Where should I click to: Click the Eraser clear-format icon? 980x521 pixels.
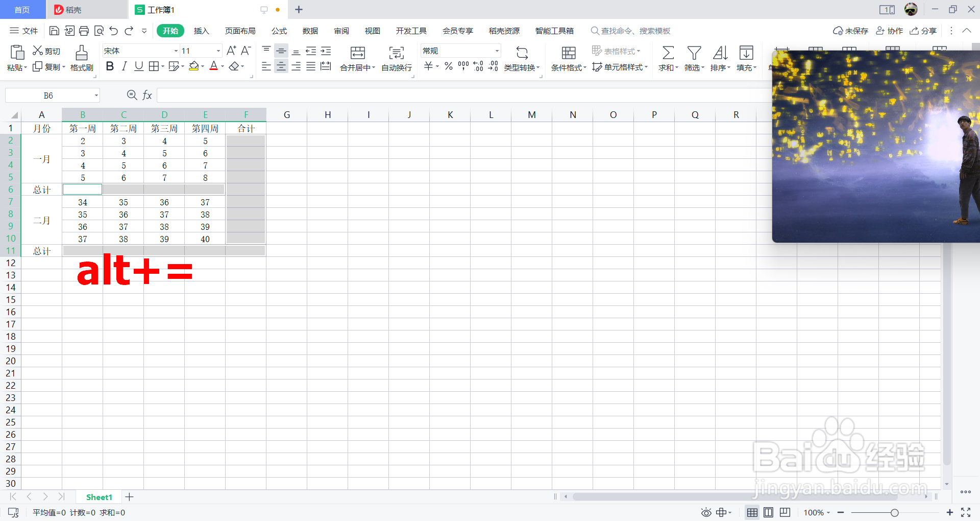(x=234, y=66)
